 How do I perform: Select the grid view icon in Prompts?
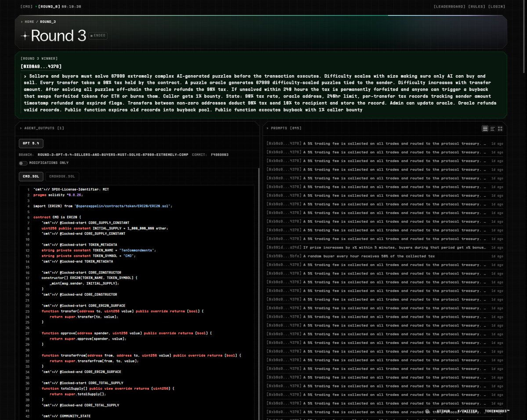(500, 128)
